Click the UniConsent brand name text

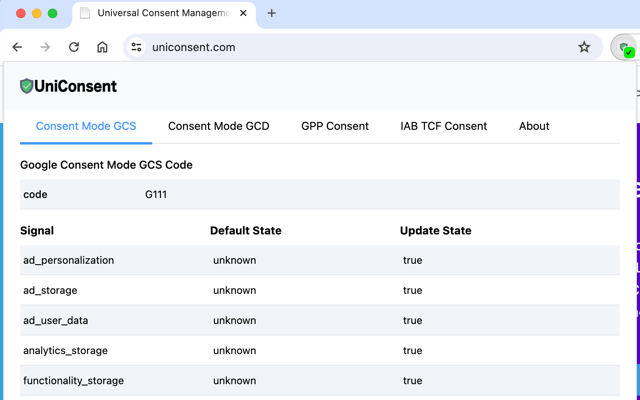click(x=76, y=86)
